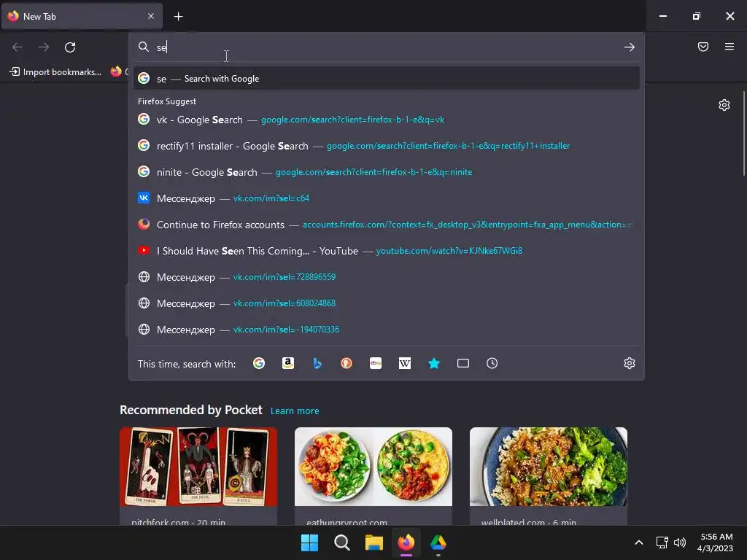
Task: Search this time with Wikipedia icon
Action: [x=404, y=363]
